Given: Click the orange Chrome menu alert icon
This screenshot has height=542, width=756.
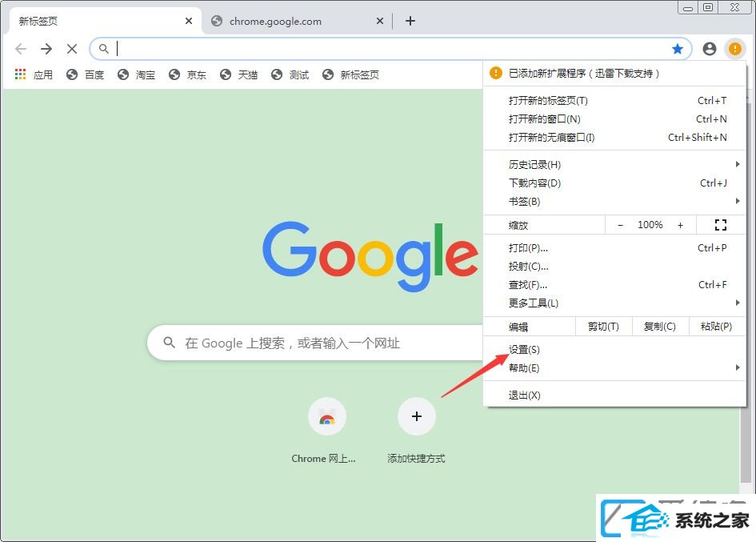Looking at the screenshot, I should click(x=734, y=49).
